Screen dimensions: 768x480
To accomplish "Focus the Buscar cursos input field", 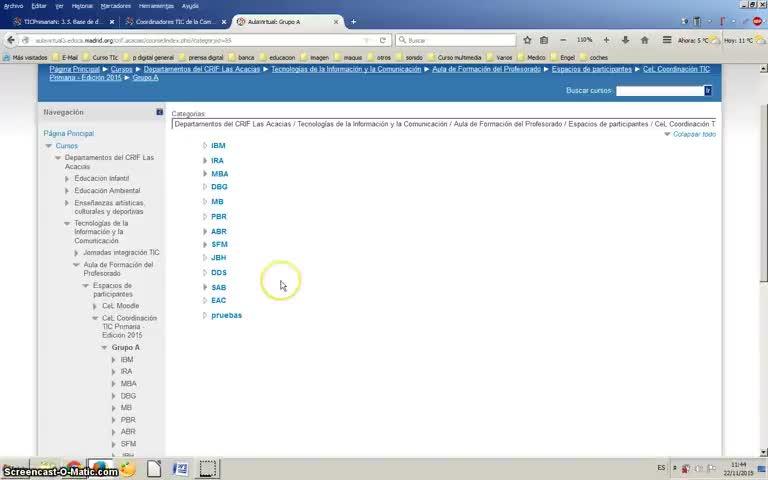I will (660, 91).
